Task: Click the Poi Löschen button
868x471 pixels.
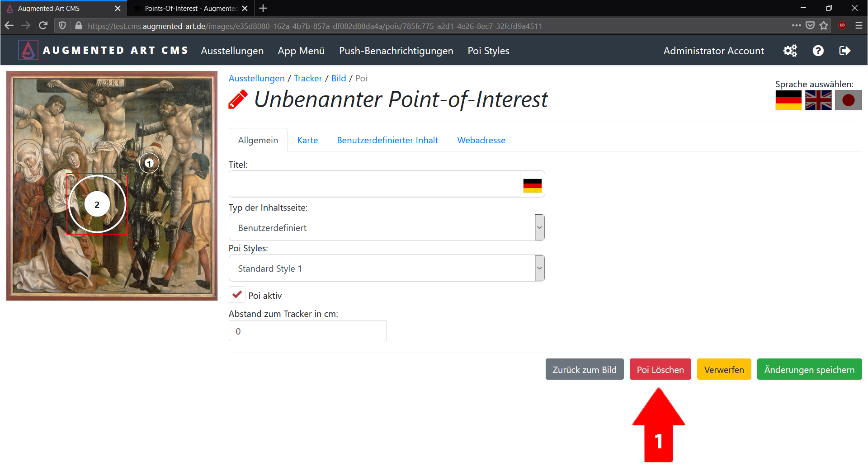Action: pos(660,369)
